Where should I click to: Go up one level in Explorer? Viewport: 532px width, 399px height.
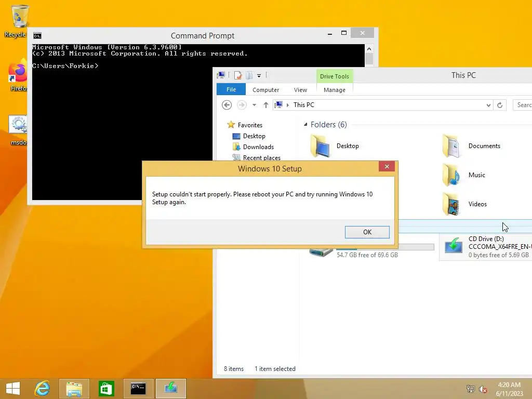pos(265,105)
